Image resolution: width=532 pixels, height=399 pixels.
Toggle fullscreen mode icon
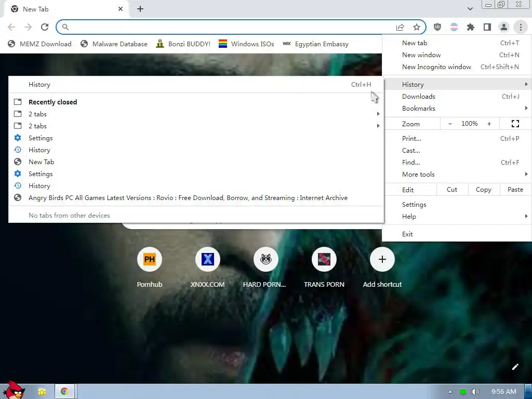[x=515, y=124]
